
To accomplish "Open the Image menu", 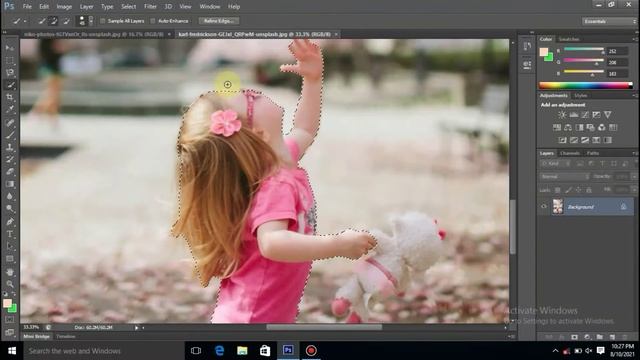I will click(64, 7).
